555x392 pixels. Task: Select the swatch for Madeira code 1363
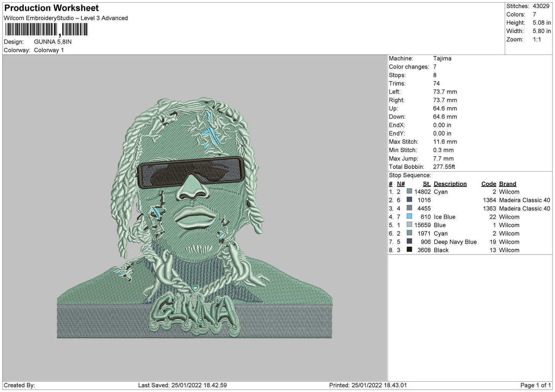point(409,208)
